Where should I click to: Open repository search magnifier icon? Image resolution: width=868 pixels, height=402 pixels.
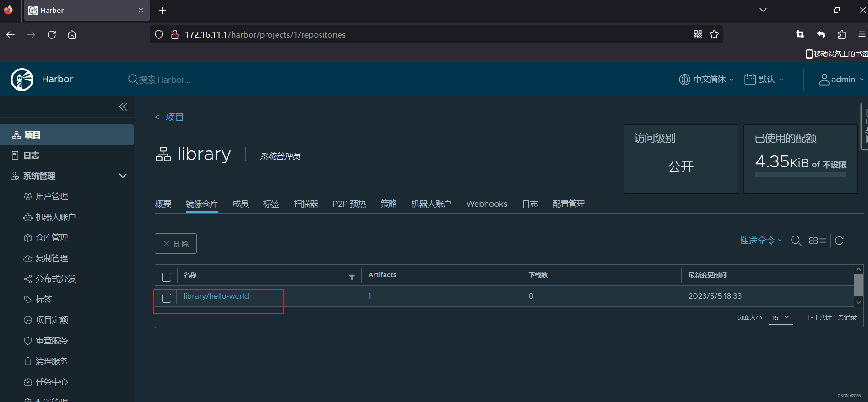click(796, 241)
